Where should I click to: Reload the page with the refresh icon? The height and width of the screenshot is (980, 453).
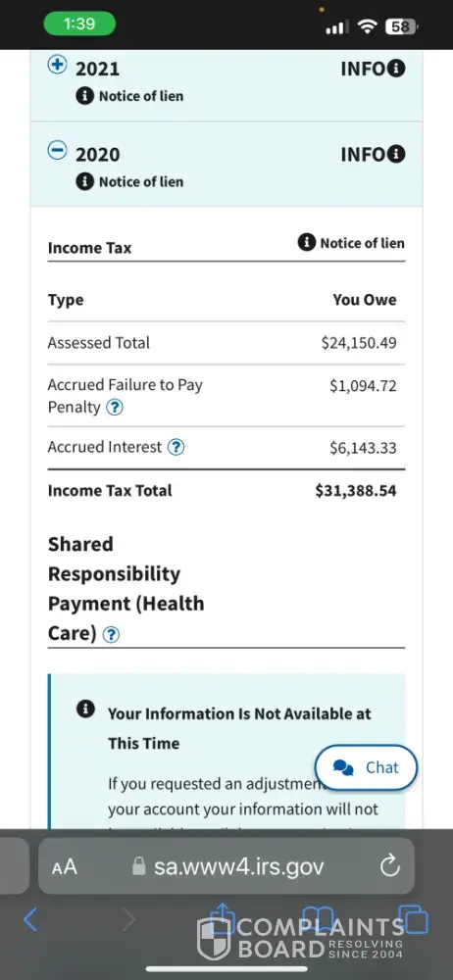point(389,866)
